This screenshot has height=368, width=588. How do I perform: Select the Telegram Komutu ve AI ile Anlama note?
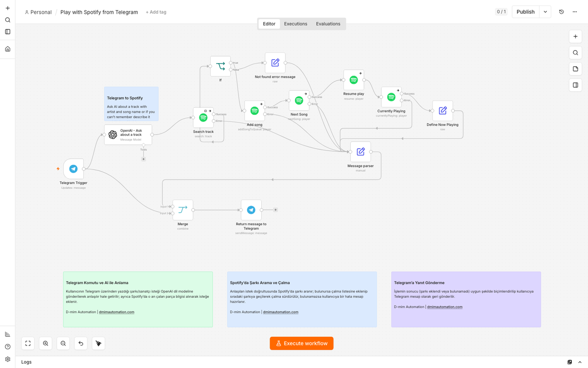coord(138,299)
